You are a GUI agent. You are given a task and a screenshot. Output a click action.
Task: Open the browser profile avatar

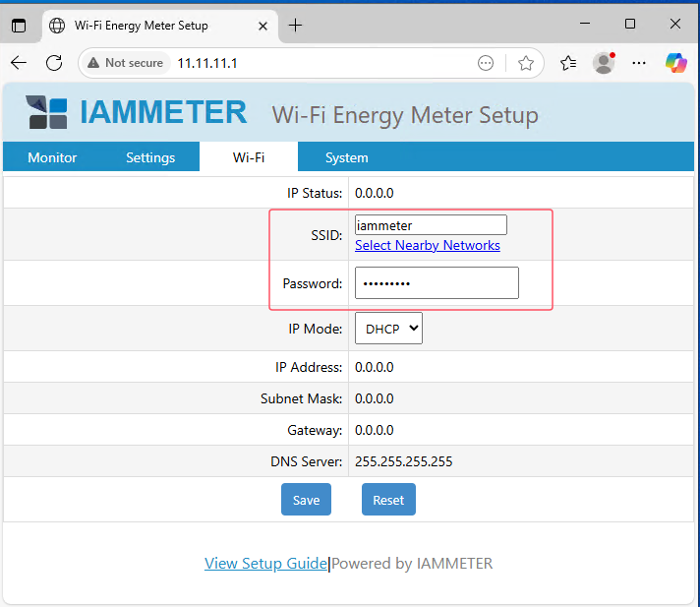pos(604,63)
